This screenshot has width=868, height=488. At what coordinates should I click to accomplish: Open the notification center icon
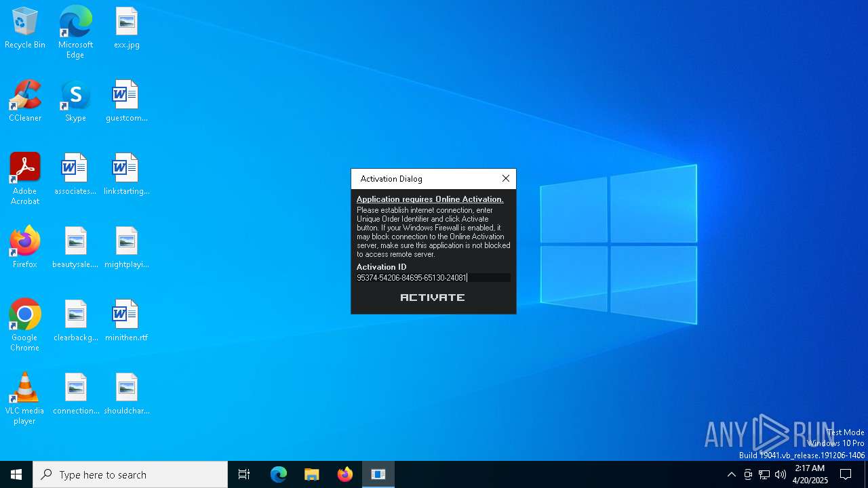846,474
